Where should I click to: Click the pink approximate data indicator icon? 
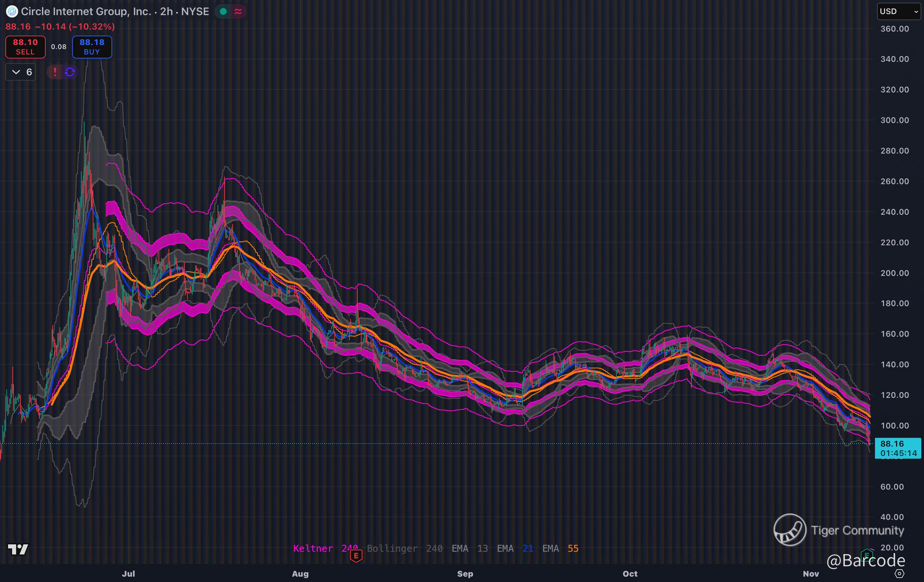238,11
